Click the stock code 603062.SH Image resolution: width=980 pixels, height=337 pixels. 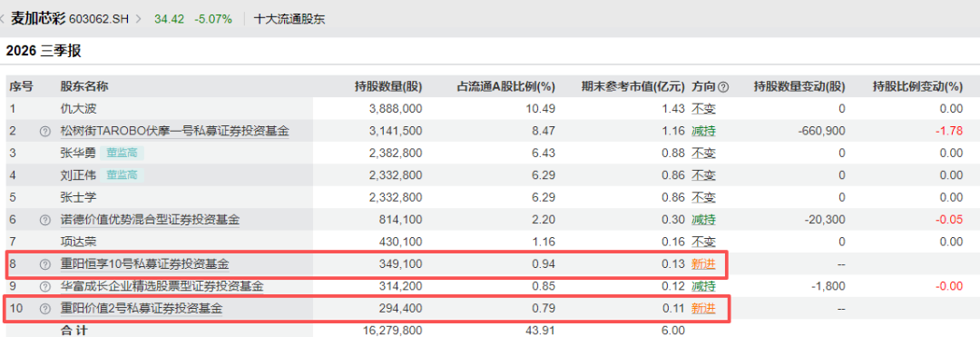(99, 19)
